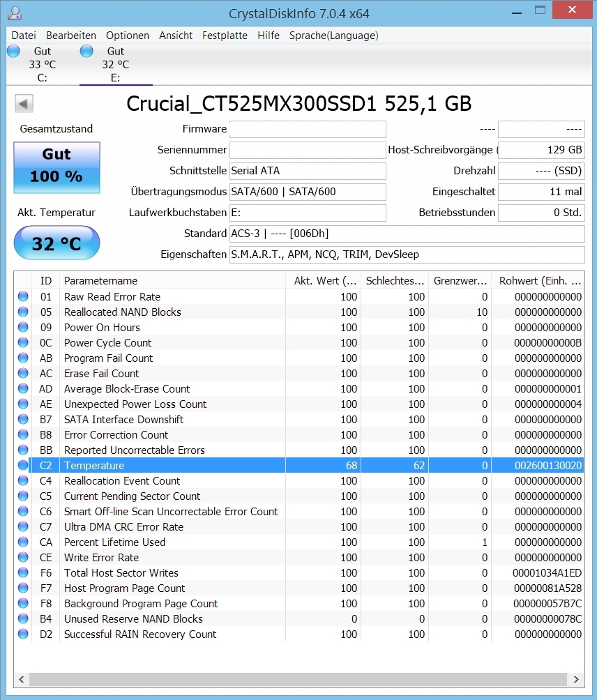Click the status dot for Reallocated NAND Blocks

click(23, 312)
